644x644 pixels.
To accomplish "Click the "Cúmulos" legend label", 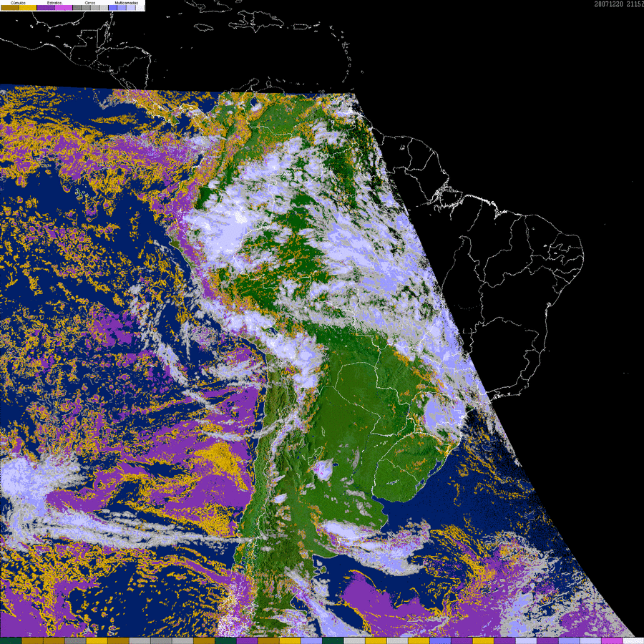I will (18, 3).
